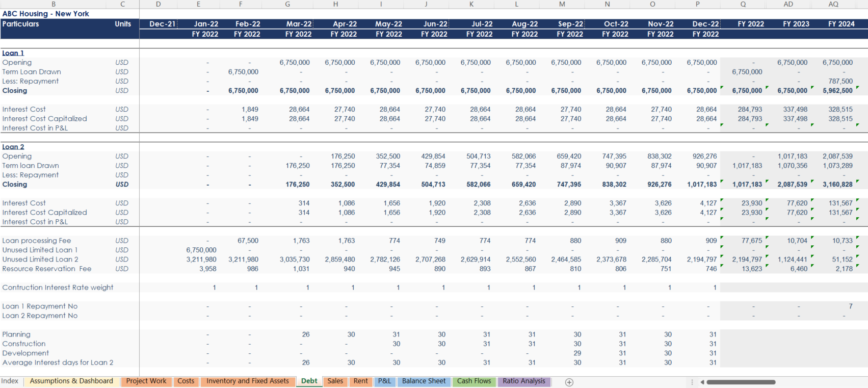Image resolution: width=868 pixels, height=388 pixels.
Task: Click 'Interest Cost in P&L' under Loan 1
Action: [35, 128]
